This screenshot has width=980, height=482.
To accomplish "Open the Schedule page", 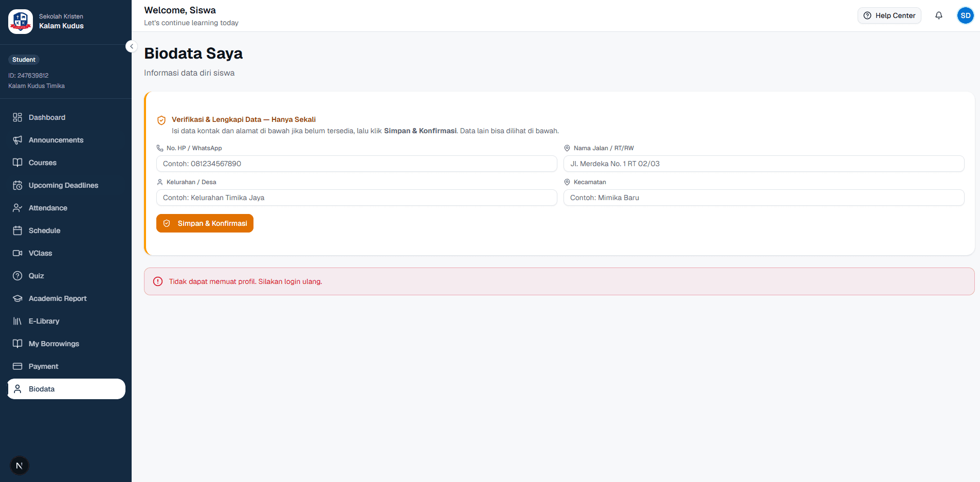I will coord(44,230).
